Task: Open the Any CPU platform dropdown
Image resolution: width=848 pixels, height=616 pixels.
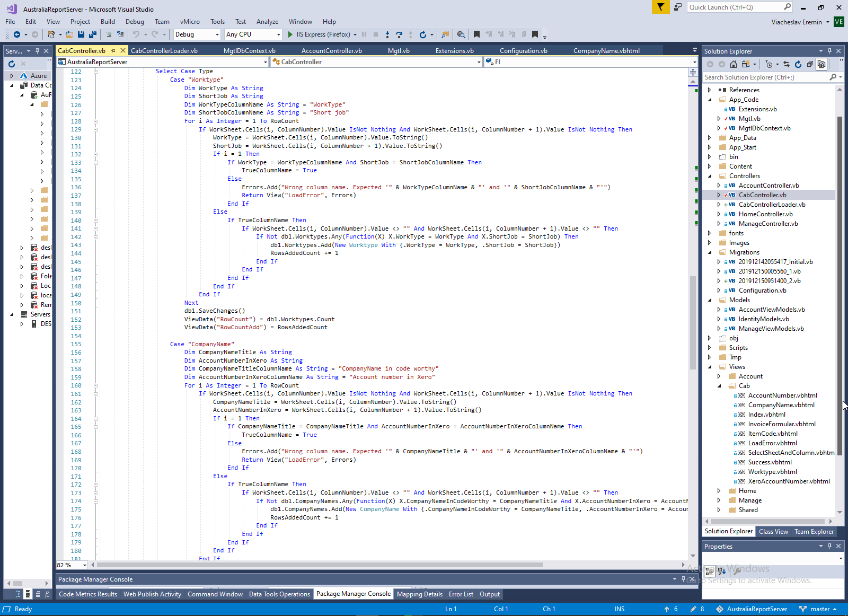Action: [x=253, y=34]
